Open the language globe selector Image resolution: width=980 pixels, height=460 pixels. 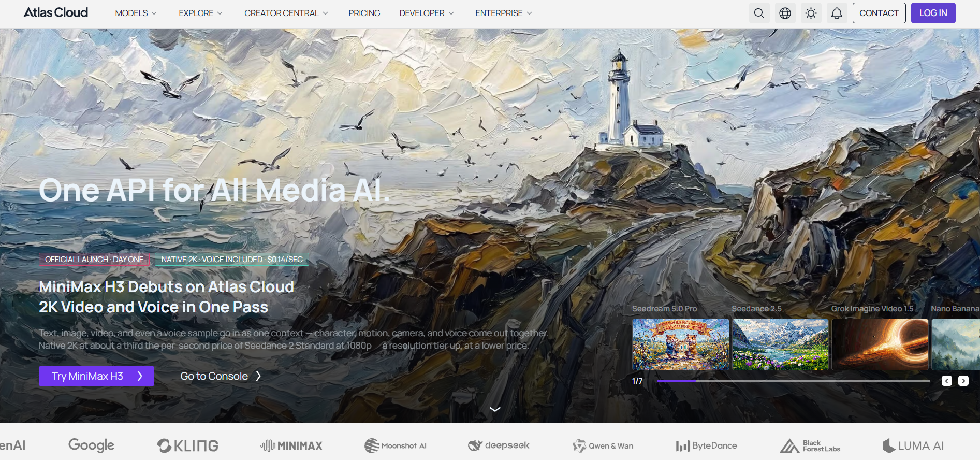coord(785,13)
